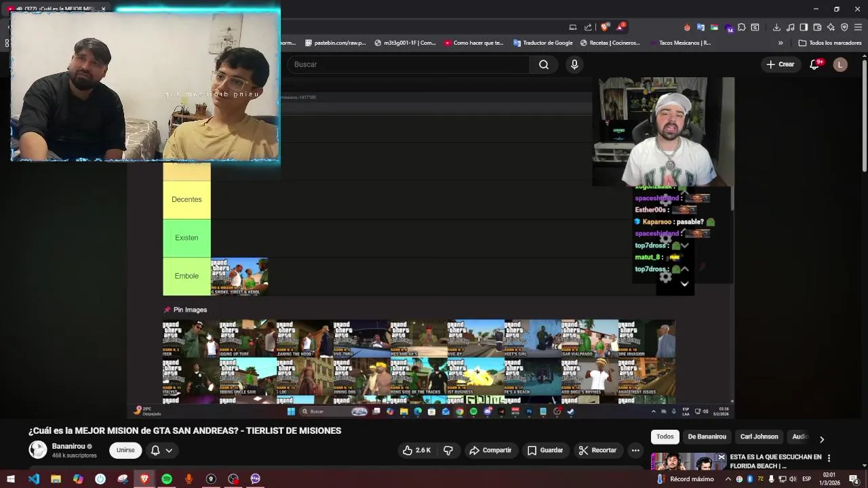Click the Guardar save button
The image size is (868, 488).
point(545,450)
